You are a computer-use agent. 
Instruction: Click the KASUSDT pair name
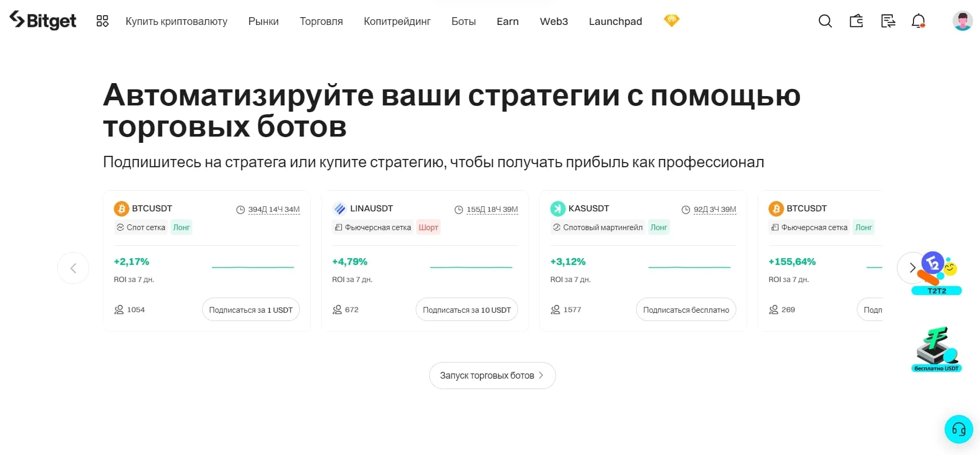tap(589, 208)
